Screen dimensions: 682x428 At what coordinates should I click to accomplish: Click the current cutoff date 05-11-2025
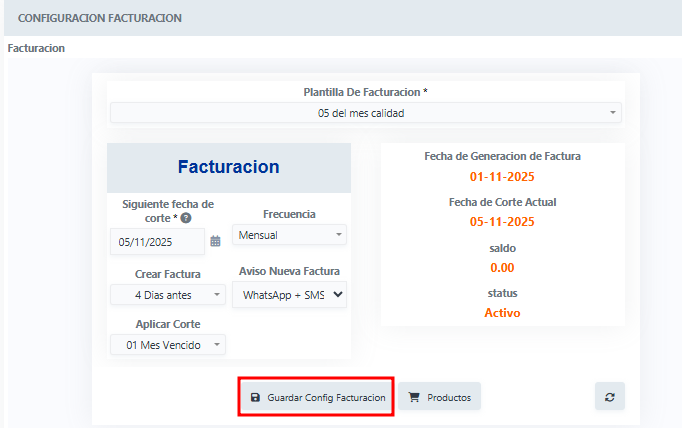pyautogui.click(x=502, y=222)
